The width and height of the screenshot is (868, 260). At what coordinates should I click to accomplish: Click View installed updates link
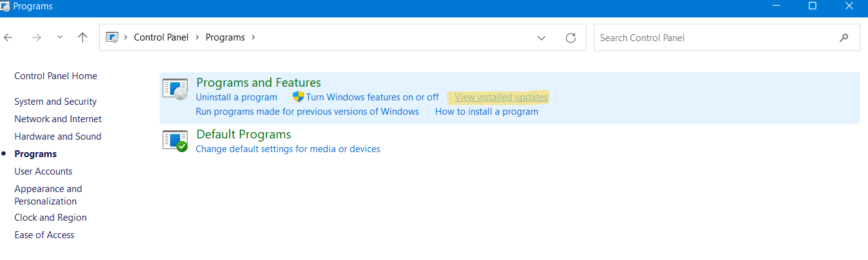click(501, 97)
